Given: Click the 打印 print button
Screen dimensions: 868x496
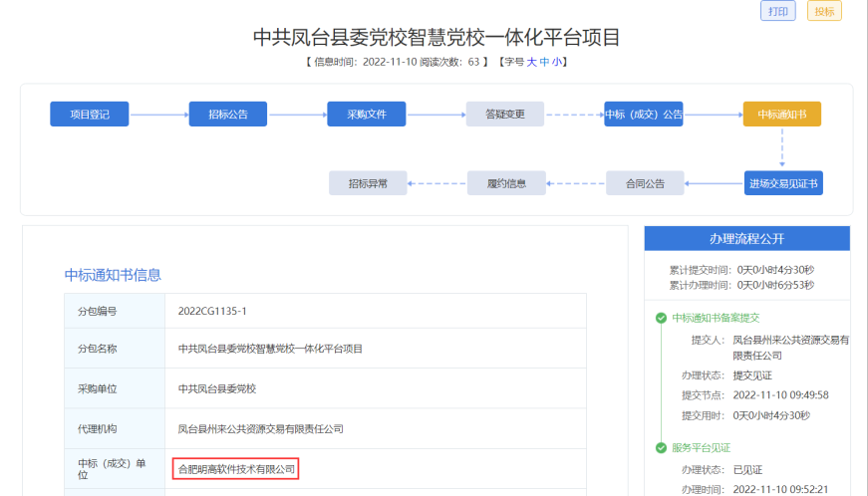Looking at the screenshot, I should [x=777, y=11].
